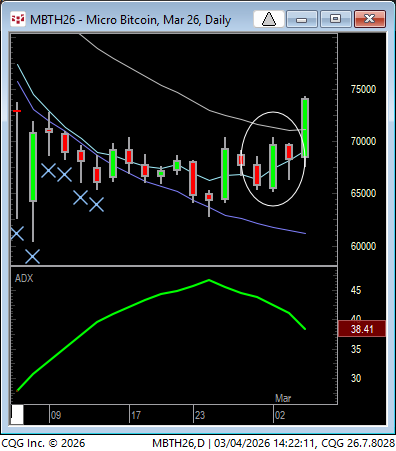
Task: Click the lowest blue X marker on chart
Action: pyautogui.click(x=33, y=256)
